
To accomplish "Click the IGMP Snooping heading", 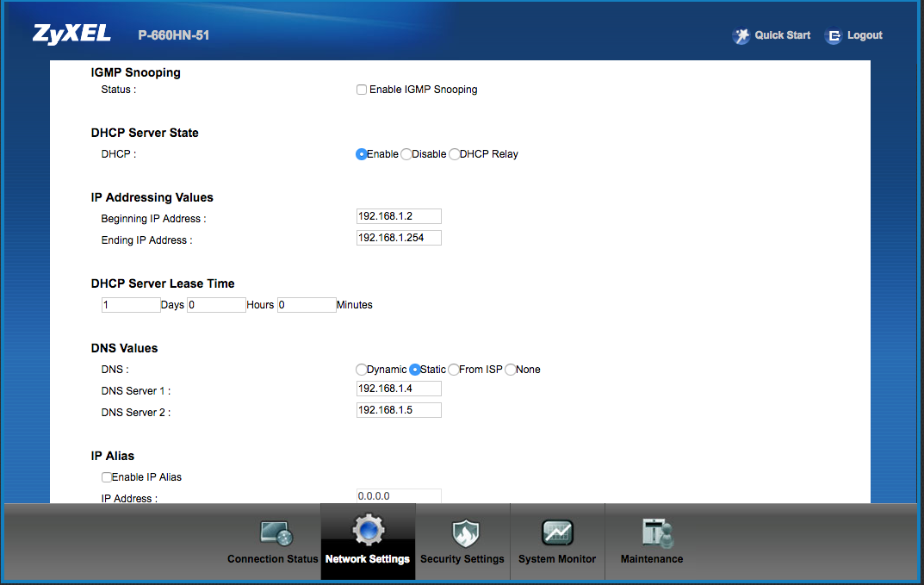I will click(x=135, y=72).
